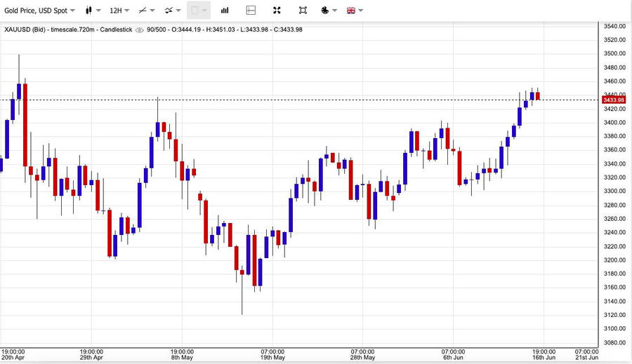Open the Gold Price, USD Spot instrument dropdown

coord(39,11)
